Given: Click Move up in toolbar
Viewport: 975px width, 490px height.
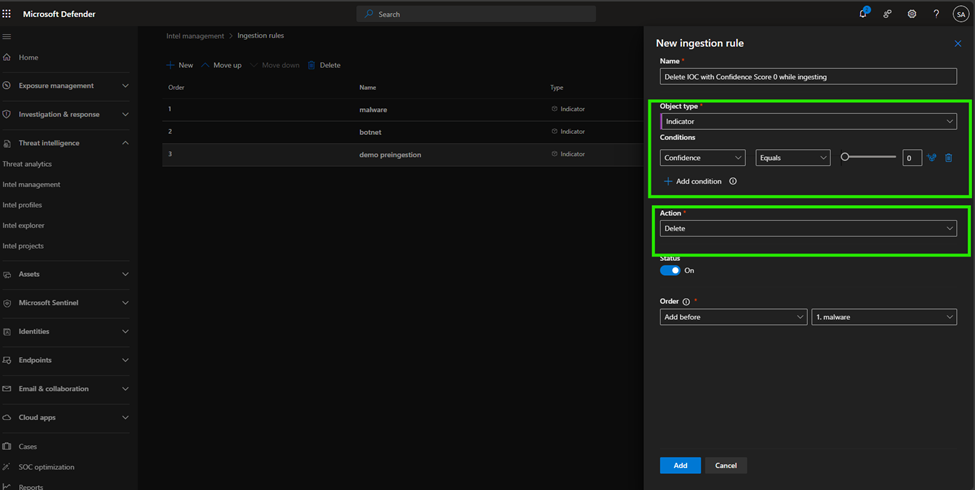Looking at the screenshot, I should pos(221,65).
